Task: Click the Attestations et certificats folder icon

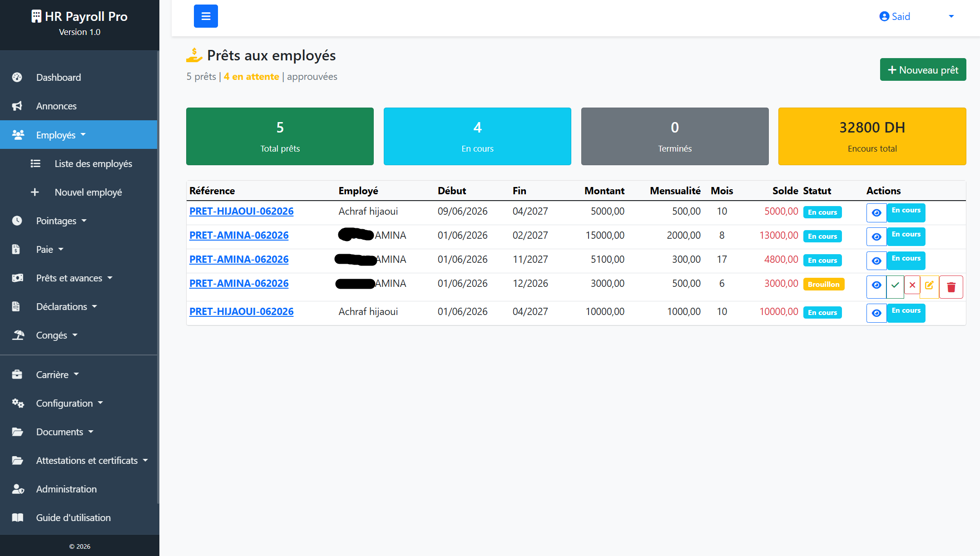Action: point(18,460)
